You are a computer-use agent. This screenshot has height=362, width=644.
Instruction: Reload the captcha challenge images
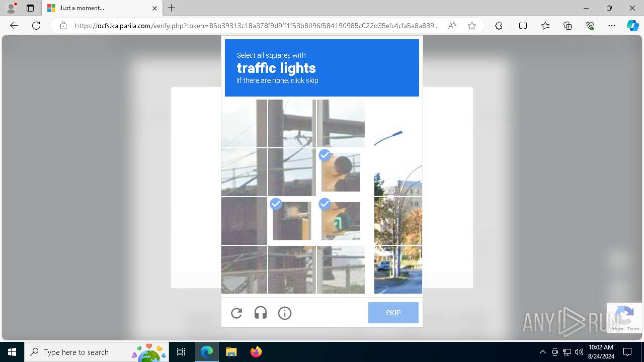236,313
